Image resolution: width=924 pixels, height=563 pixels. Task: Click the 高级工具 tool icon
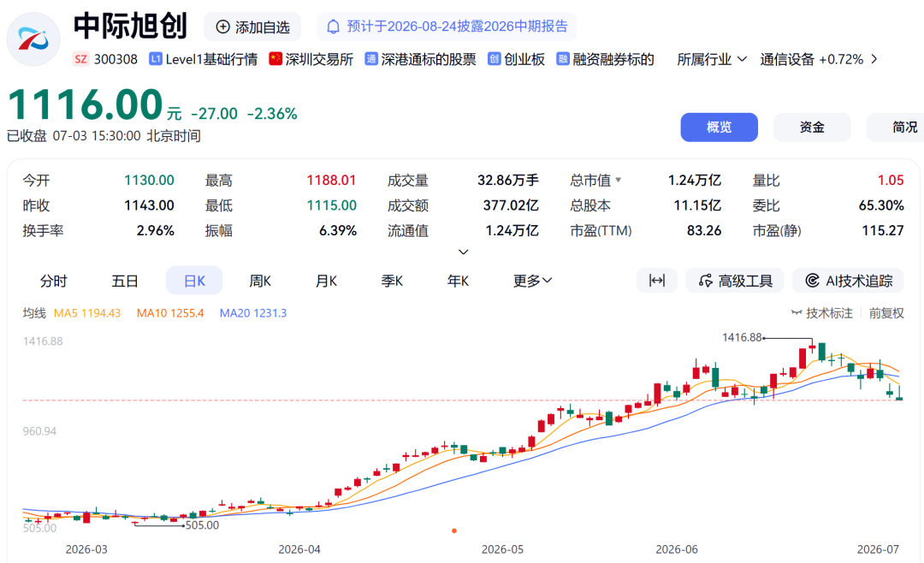point(705,281)
